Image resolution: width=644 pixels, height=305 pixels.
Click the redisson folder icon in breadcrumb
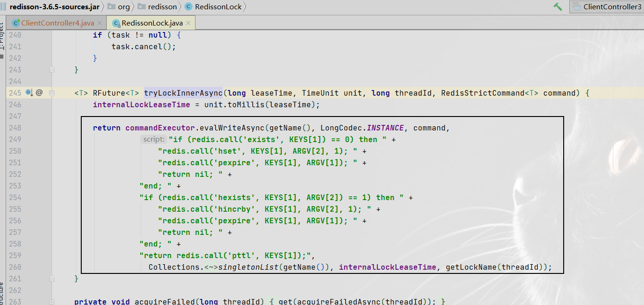coord(142,6)
